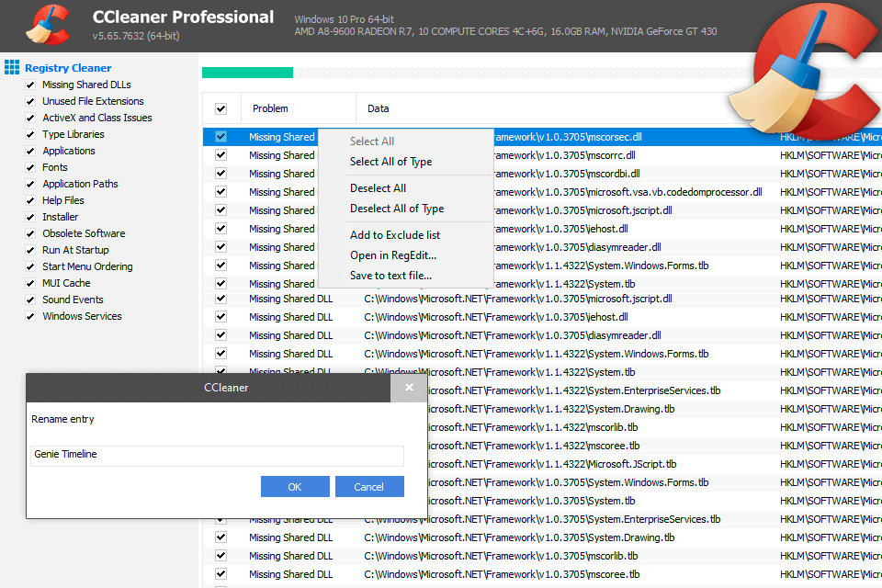Toggle checkbox for v1.0.3705 System.Drawing.tlb row
882x588 pixels.
click(x=221, y=537)
